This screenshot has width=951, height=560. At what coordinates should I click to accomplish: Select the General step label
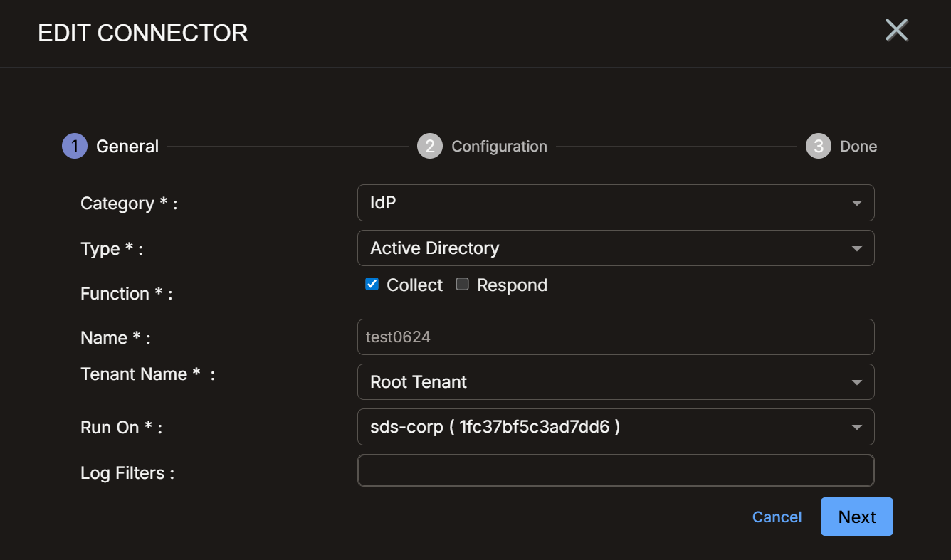click(127, 147)
